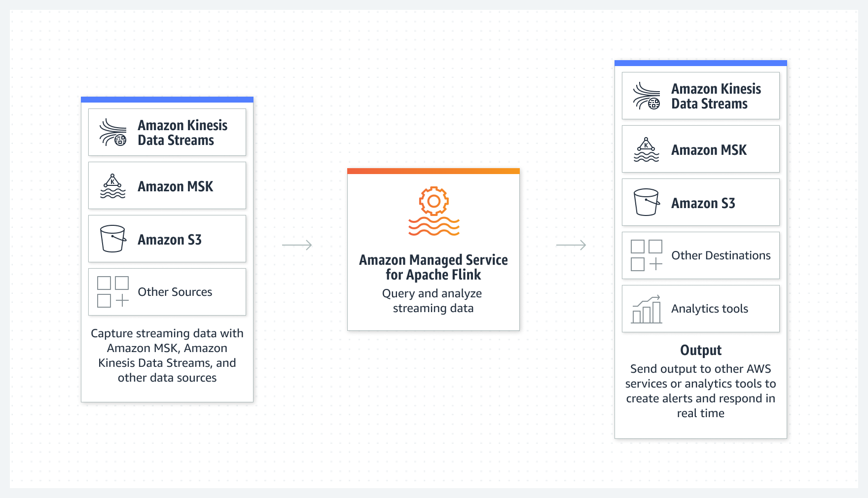Click the Kinesis Data Streams icon in the Output panel
The width and height of the screenshot is (868, 498).
click(647, 96)
